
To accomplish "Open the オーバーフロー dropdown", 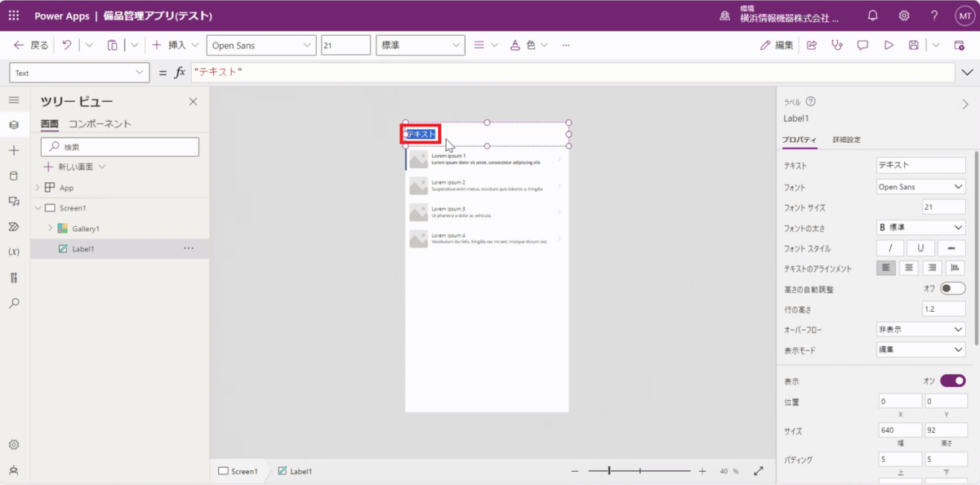I will (x=920, y=330).
